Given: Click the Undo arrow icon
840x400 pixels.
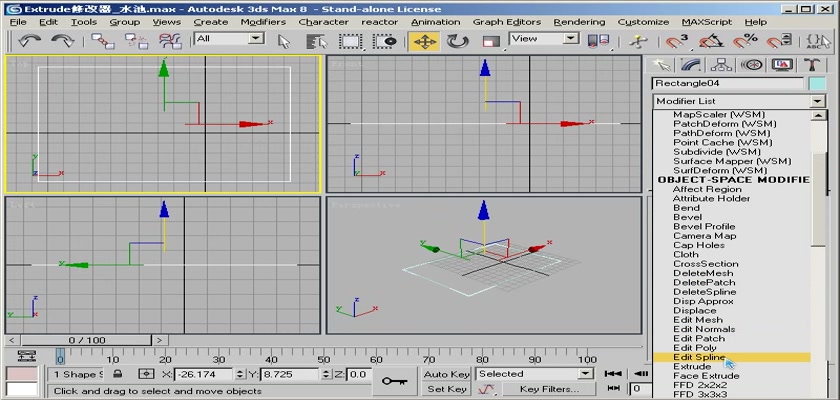Looking at the screenshot, I should [x=29, y=41].
